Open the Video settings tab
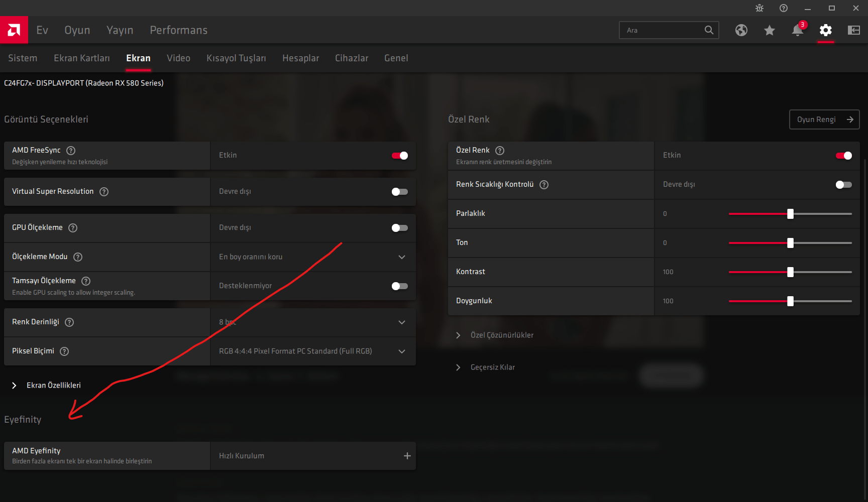 coord(178,58)
